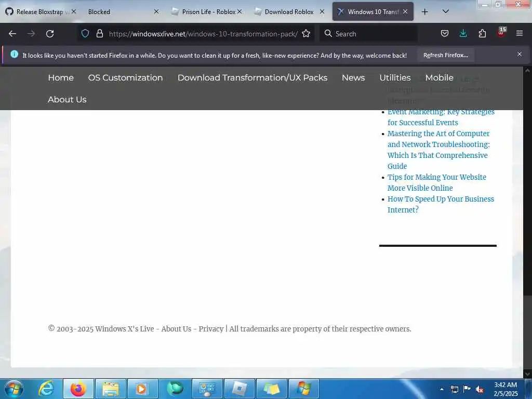Viewport: 532px width, 399px height.
Task: Open the Utilities menu item
Action: [395, 78]
